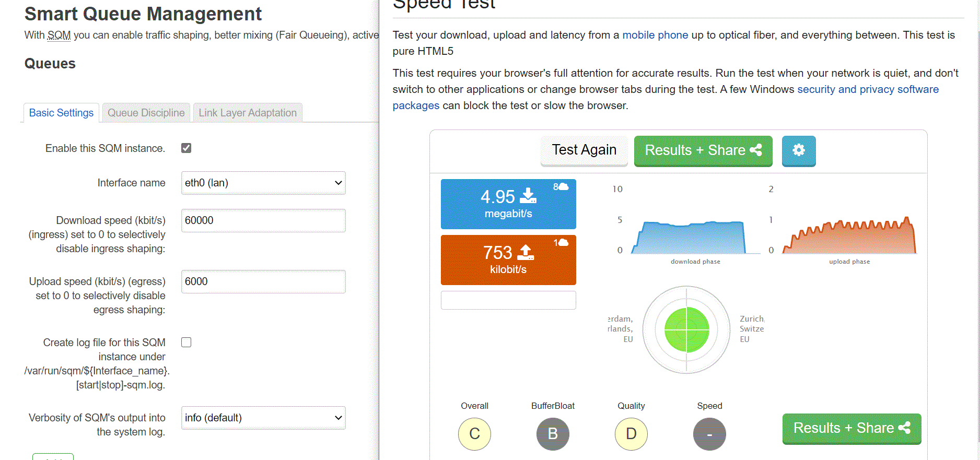Click the upload speed input field
The image size is (980, 460).
(263, 281)
